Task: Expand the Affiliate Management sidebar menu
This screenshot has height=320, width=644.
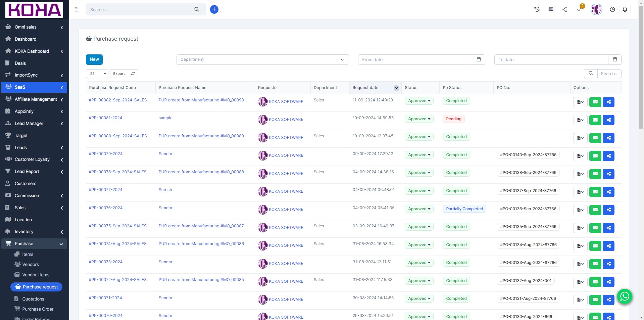Action: click(x=34, y=99)
